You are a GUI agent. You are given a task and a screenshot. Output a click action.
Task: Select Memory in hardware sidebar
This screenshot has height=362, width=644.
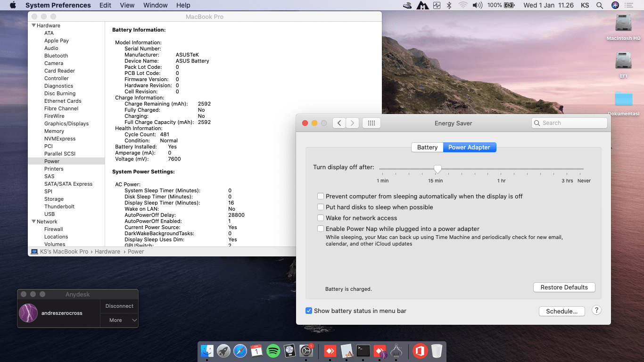click(54, 131)
